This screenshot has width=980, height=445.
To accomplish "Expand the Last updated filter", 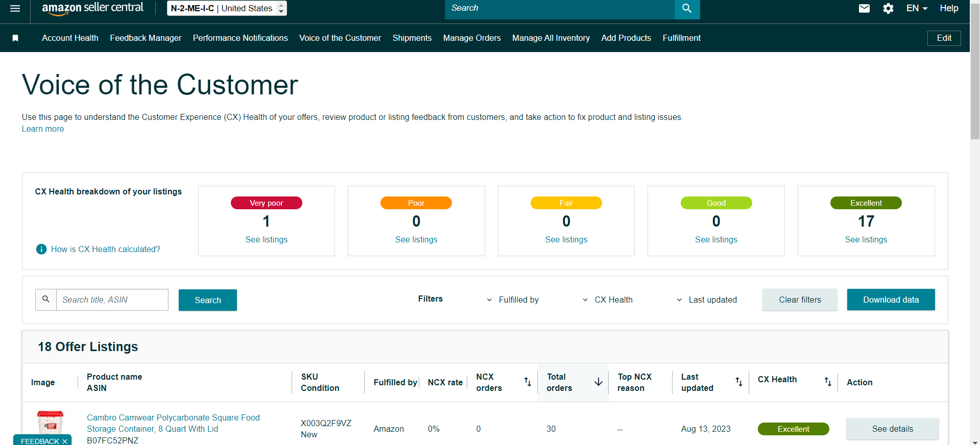I will (707, 300).
